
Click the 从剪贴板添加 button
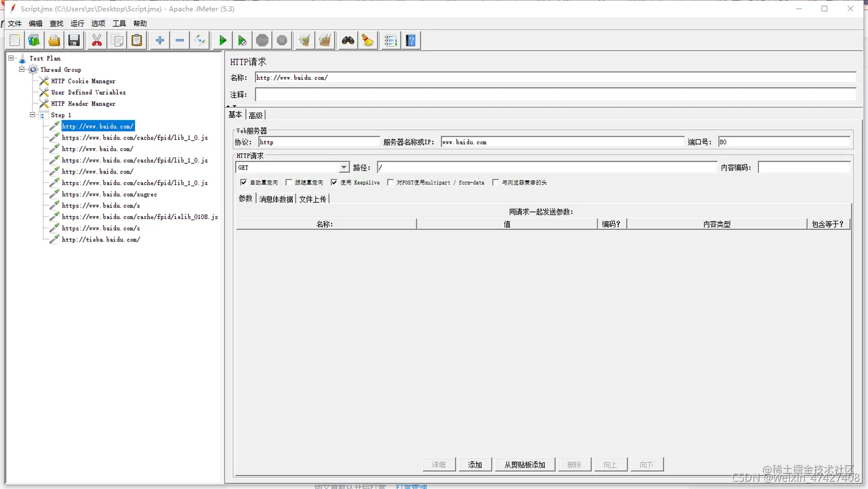(525, 464)
